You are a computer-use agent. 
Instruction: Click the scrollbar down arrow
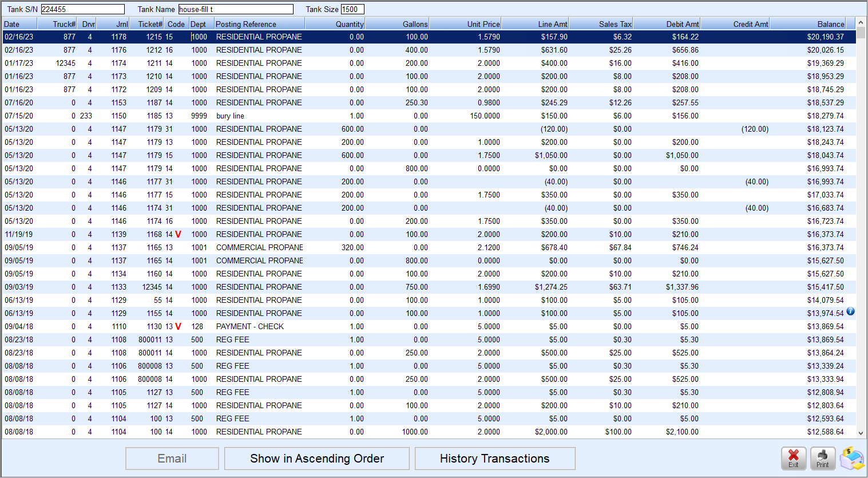[x=861, y=434]
